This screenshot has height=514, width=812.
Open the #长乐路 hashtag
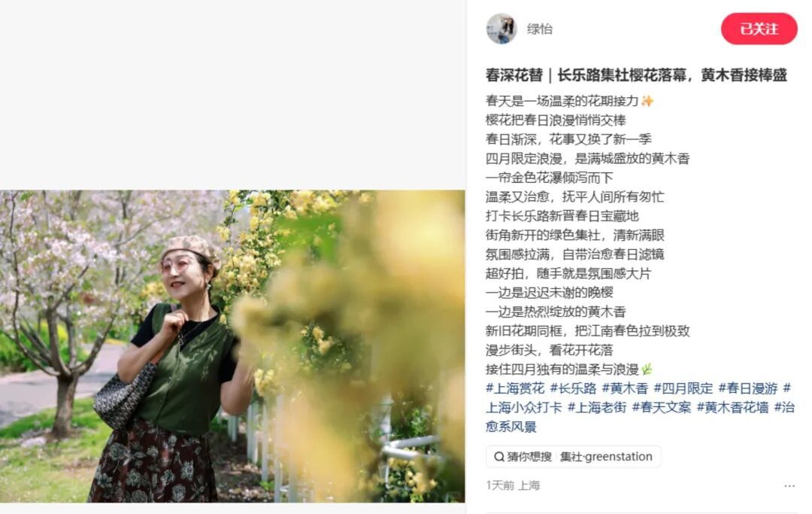(x=573, y=388)
